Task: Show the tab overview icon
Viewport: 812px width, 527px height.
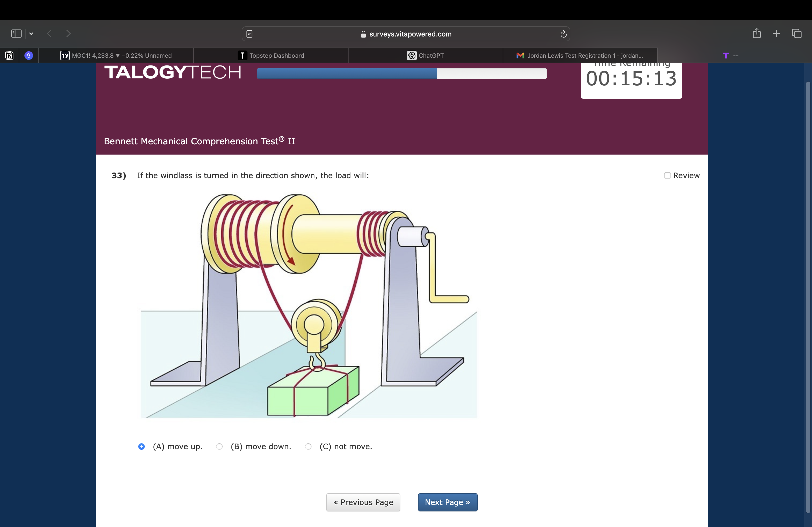Action: tap(797, 33)
